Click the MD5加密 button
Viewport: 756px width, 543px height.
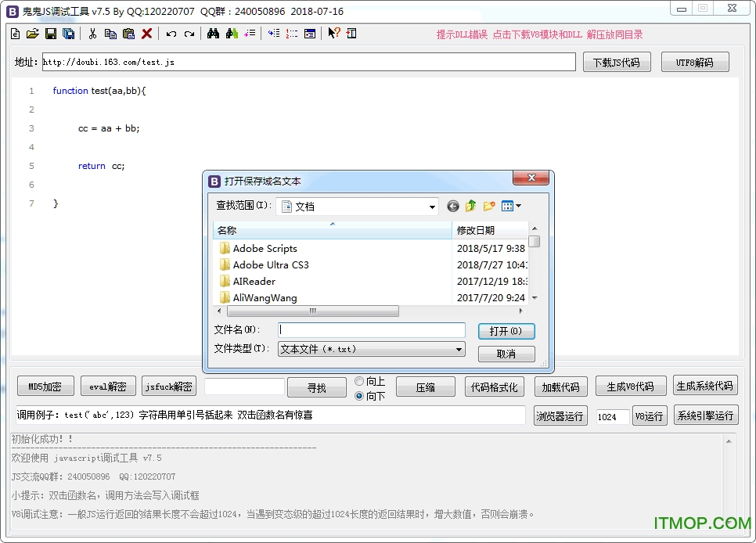tap(45, 387)
